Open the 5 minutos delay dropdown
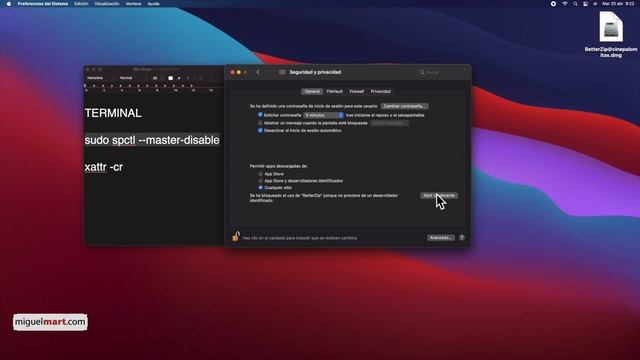 tap(324, 116)
